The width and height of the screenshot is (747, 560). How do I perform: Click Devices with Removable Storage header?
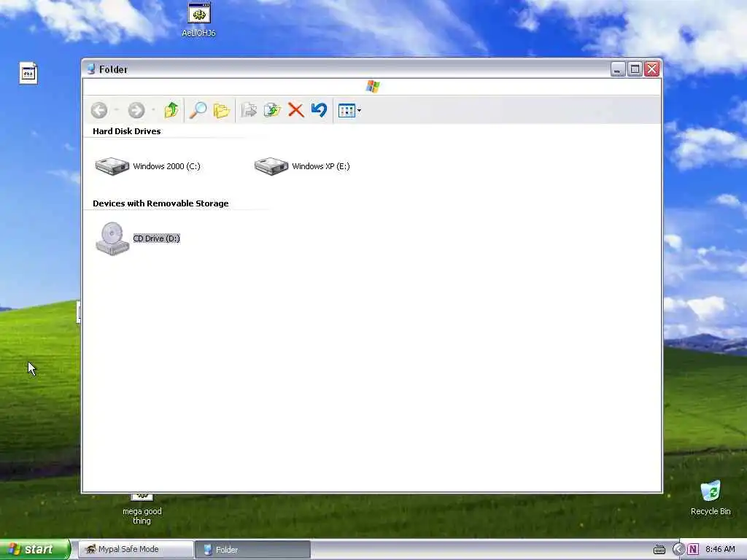coord(160,203)
